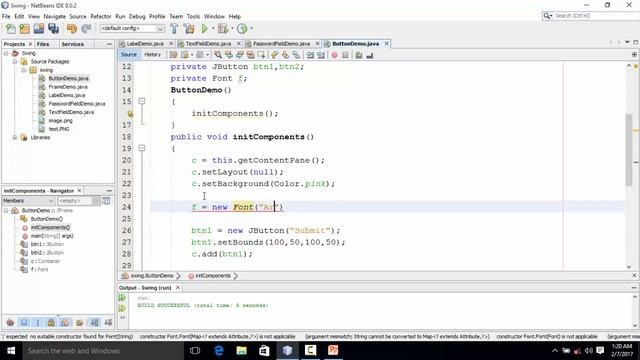Collapse code fold at line 15
640x360 pixels.
[x=142, y=101]
